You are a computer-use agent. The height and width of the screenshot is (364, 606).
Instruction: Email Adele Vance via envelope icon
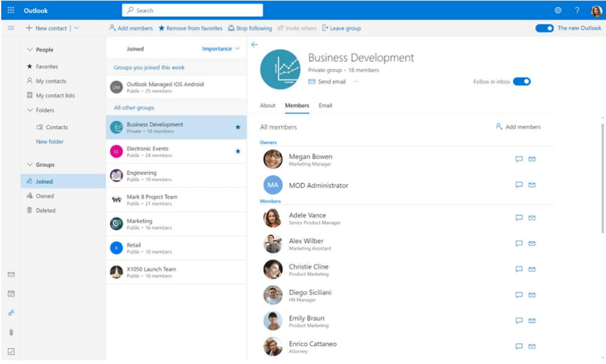(532, 218)
